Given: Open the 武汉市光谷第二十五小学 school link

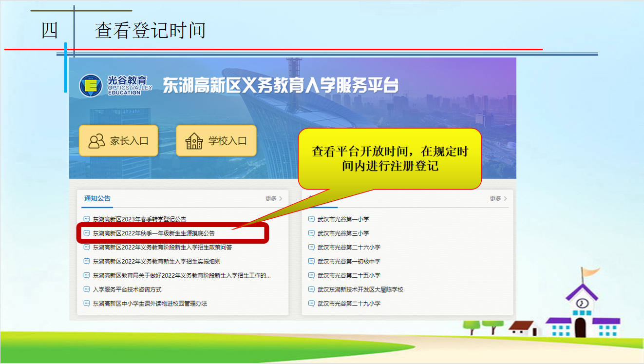Looking at the screenshot, I should tap(349, 276).
